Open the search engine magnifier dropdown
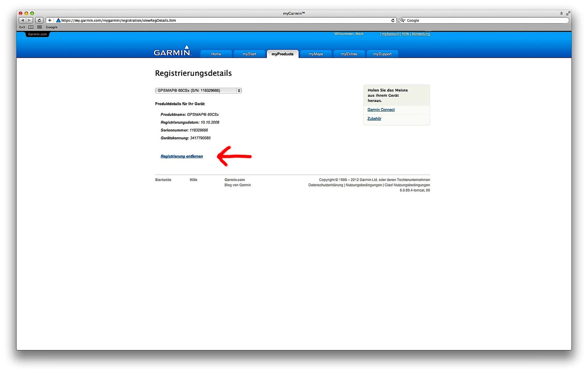588x373 pixels. click(x=403, y=20)
